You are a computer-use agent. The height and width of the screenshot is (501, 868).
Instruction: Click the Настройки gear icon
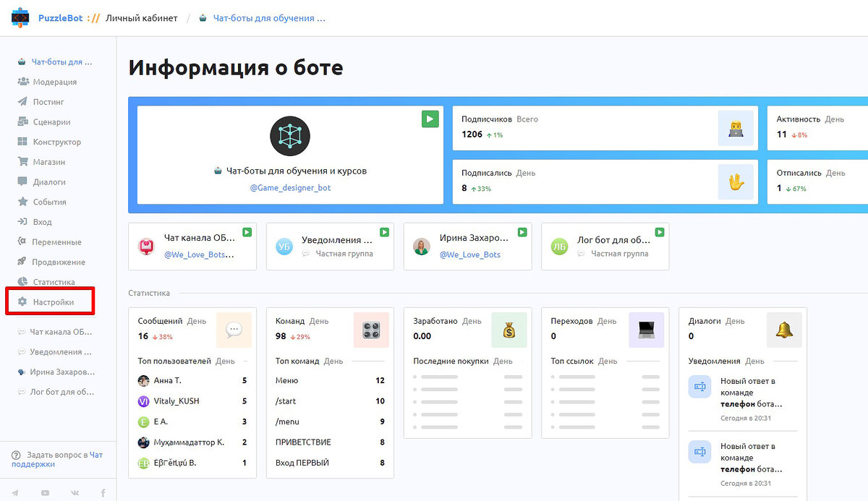[22, 302]
